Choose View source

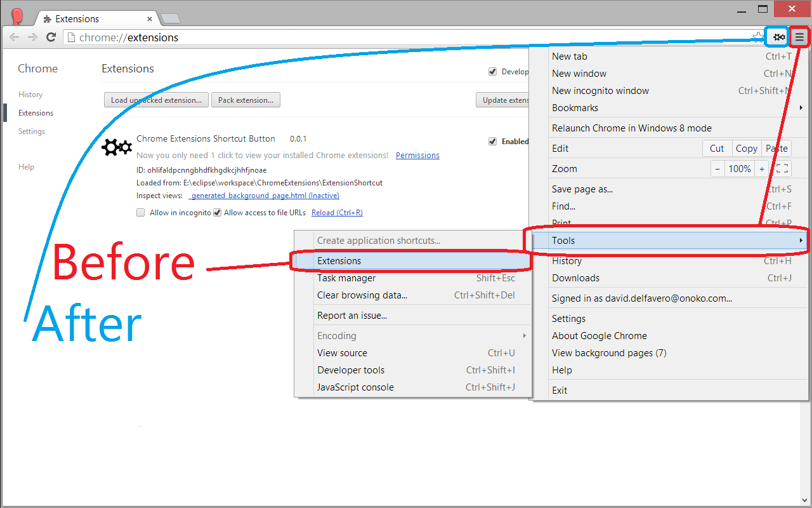click(412, 353)
